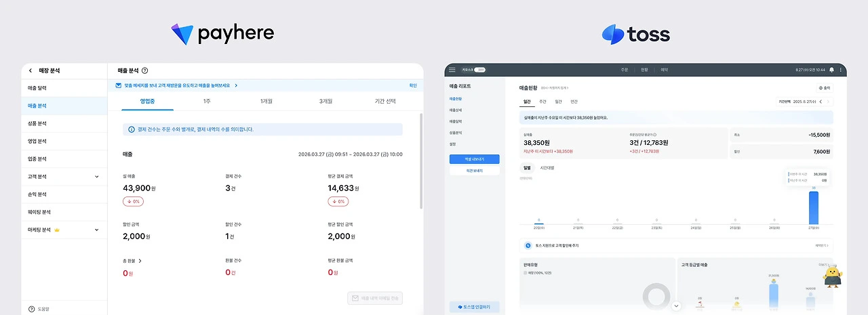Click the donut chart in 판매유형 card
The image size is (868, 315).
pyautogui.click(x=656, y=295)
